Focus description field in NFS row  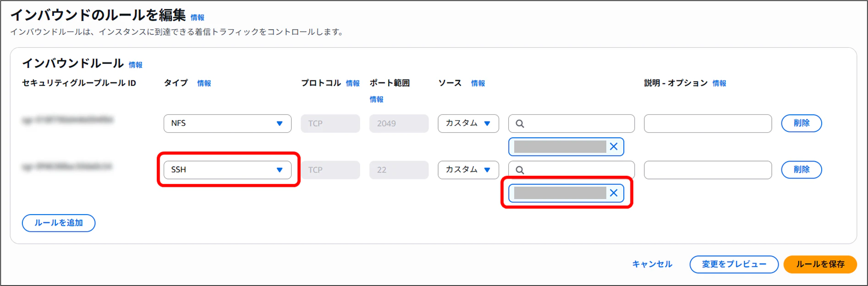click(x=708, y=124)
